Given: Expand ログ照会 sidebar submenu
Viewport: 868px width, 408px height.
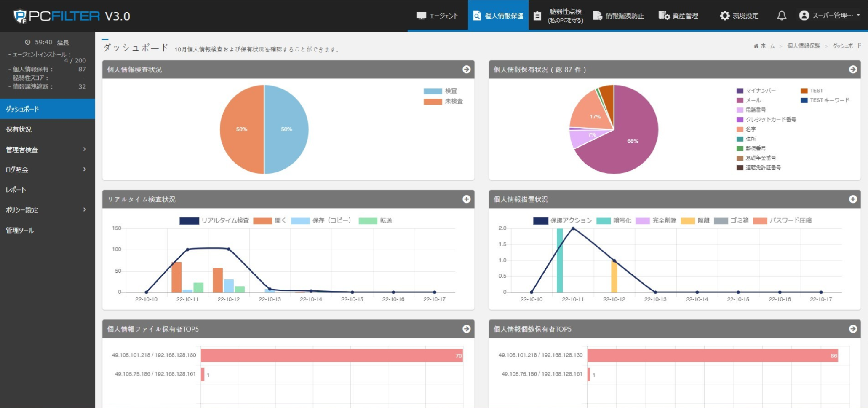Looking at the screenshot, I should pos(47,169).
